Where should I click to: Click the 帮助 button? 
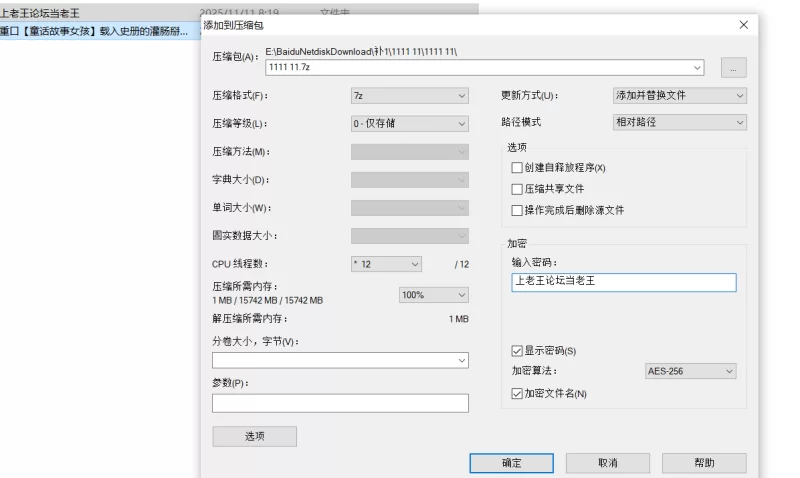pos(703,463)
